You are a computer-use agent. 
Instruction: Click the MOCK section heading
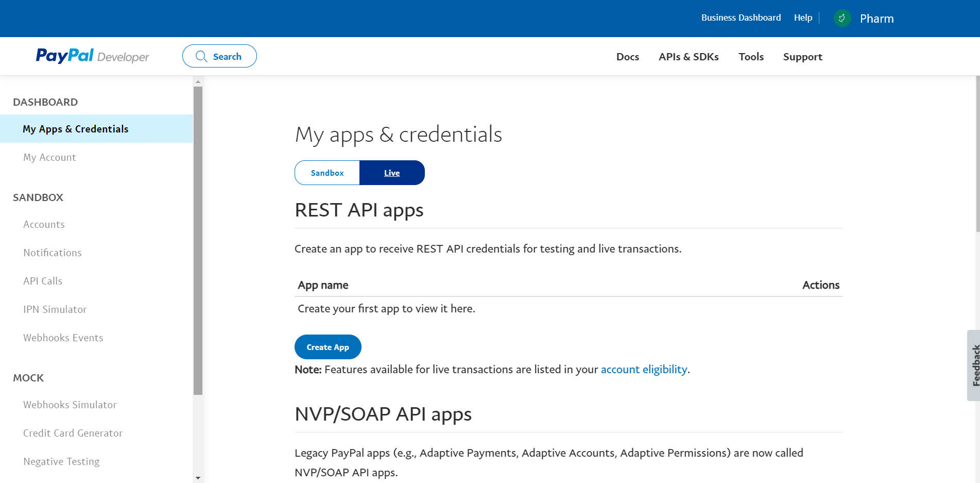click(28, 378)
